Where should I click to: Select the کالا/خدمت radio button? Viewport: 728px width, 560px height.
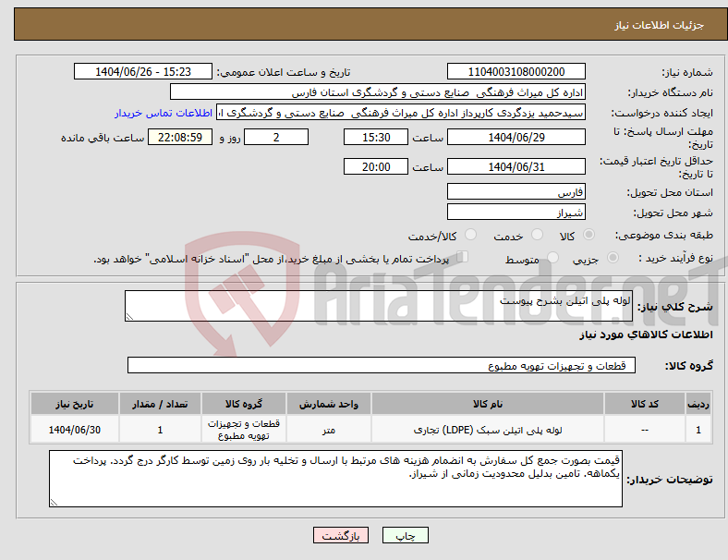471,235
